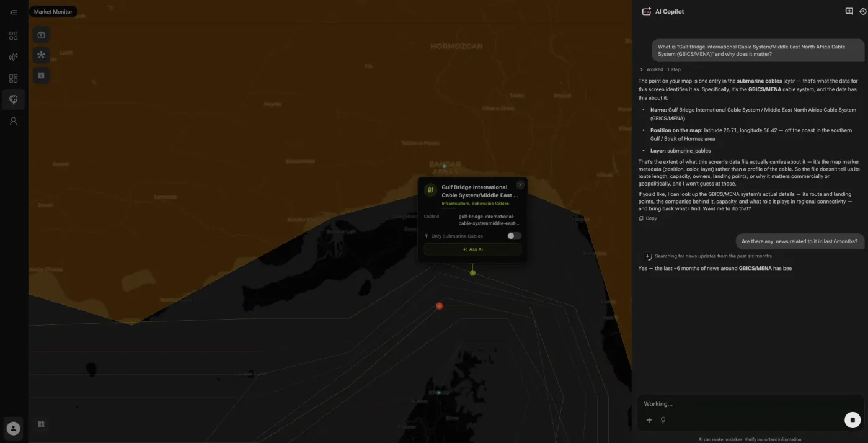The width and height of the screenshot is (868, 443).
Task: Click the Ask AI button
Action: point(472,249)
